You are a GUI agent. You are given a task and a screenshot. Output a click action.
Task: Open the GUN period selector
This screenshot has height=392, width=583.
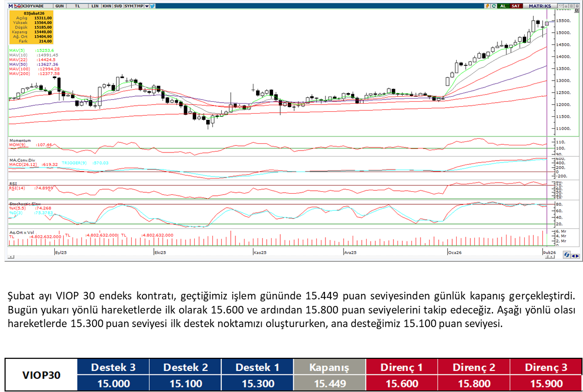point(59,6)
